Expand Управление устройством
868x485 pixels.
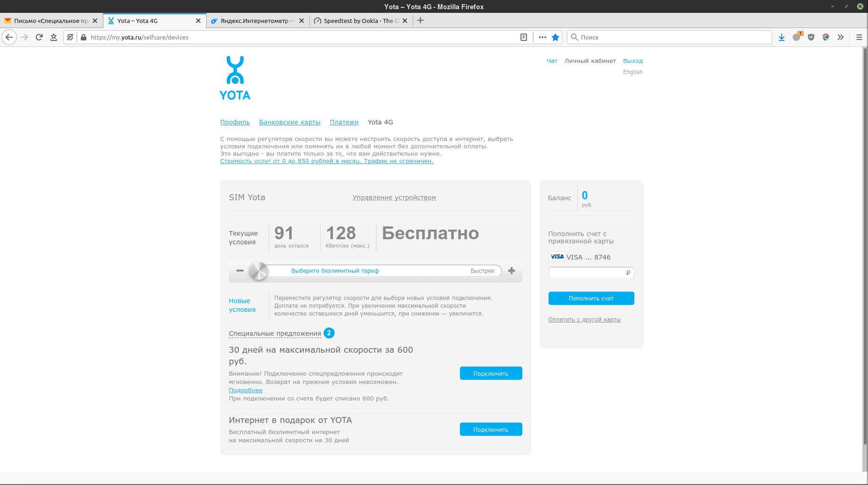click(x=394, y=197)
